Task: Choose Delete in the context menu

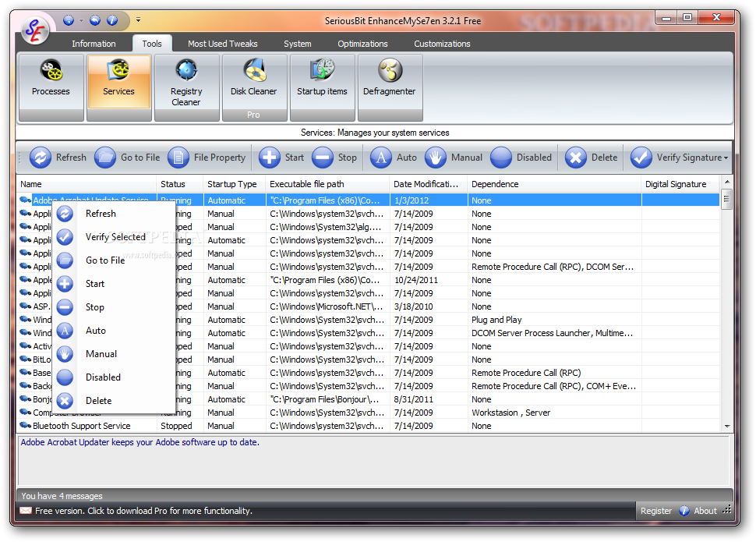Action: coord(113,401)
